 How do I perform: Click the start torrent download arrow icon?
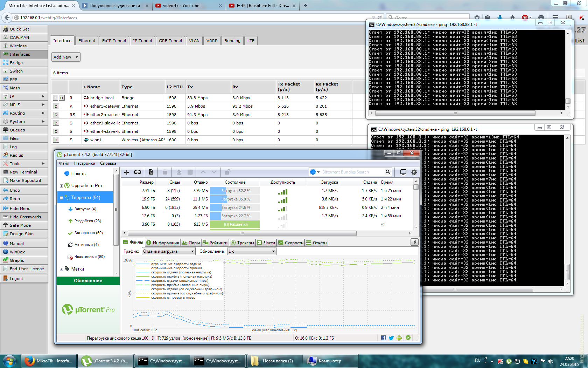179,172
